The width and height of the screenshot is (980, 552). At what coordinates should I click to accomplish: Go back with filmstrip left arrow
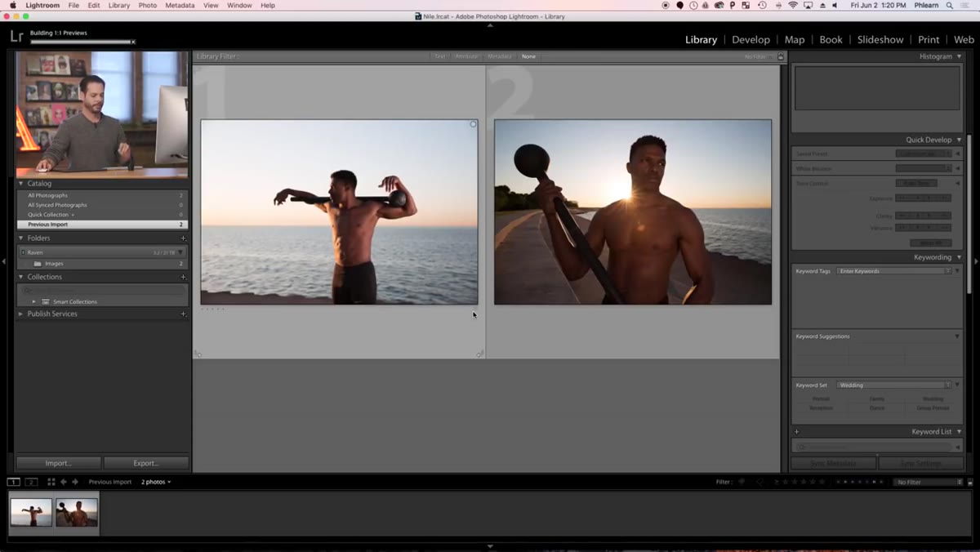coord(64,482)
